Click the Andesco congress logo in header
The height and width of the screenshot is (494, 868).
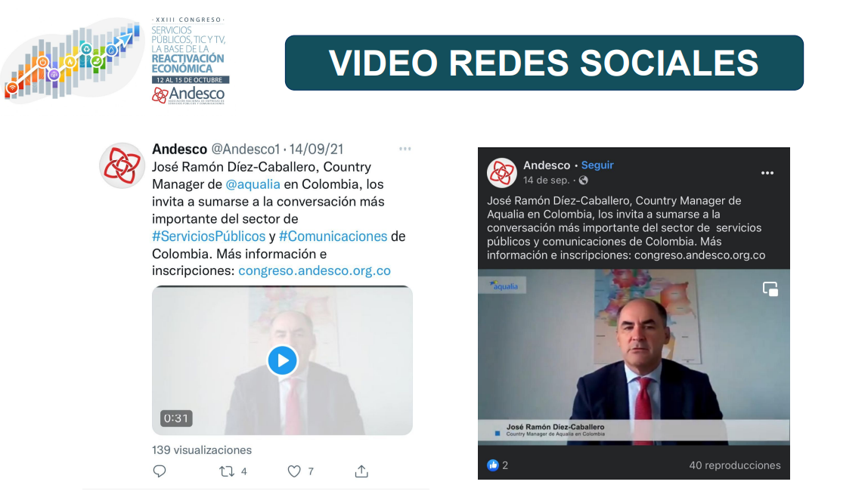[116, 61]
